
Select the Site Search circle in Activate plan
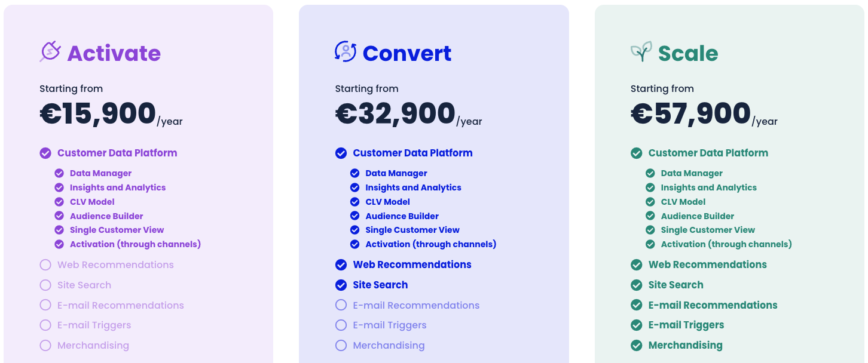click(45, 285)
